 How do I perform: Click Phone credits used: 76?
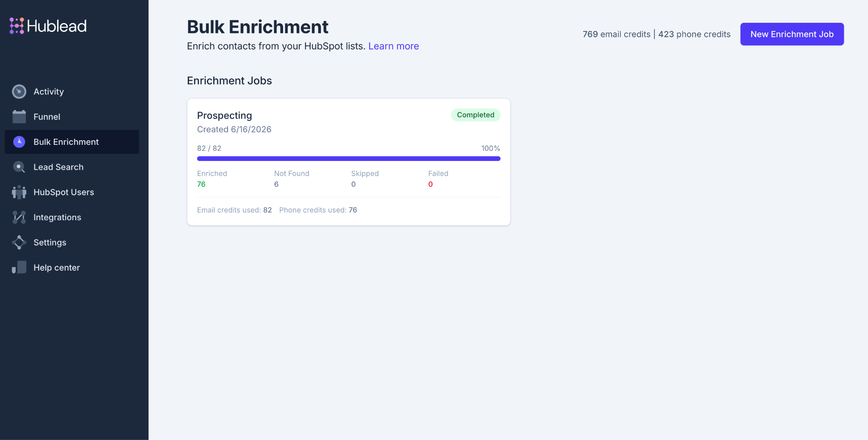[318, 210]
